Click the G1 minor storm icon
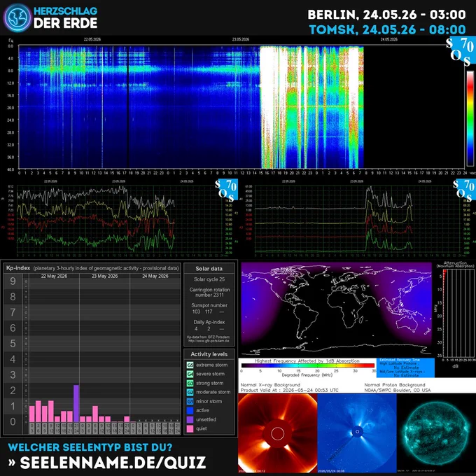Viewport: 476px width, 476px height. 190,401
